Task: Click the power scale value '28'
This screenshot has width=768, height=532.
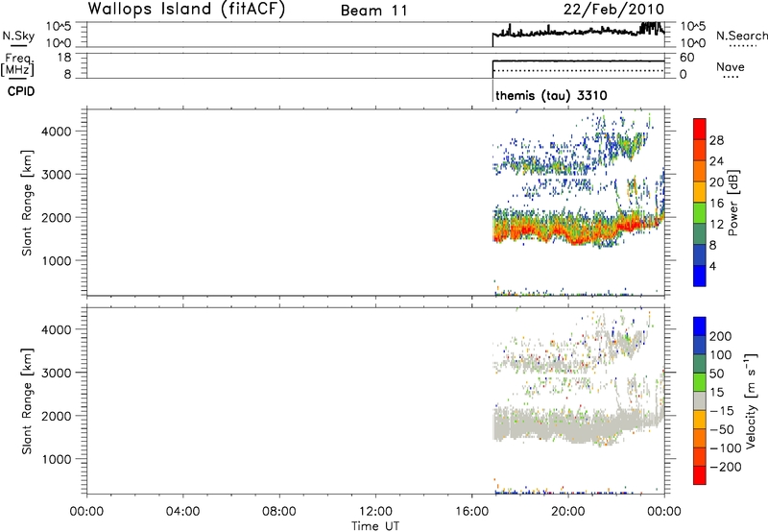Action: (716, 140)
